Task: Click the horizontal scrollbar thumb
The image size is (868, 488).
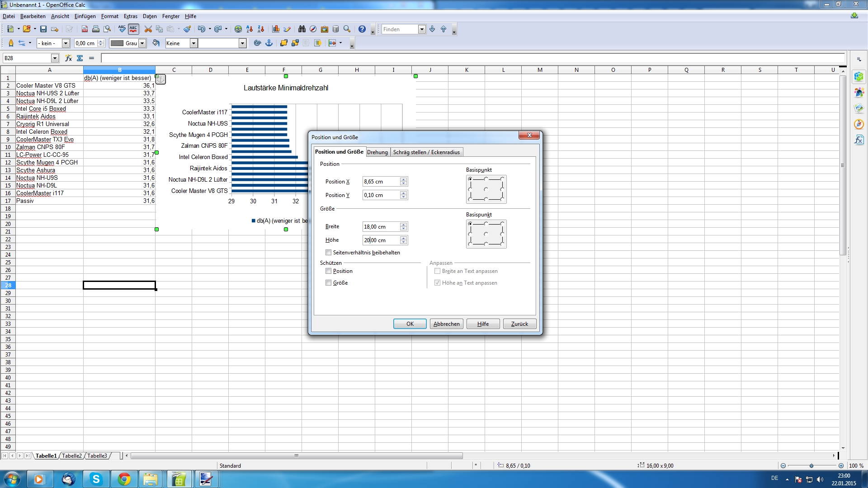Action: coord(297,456)
